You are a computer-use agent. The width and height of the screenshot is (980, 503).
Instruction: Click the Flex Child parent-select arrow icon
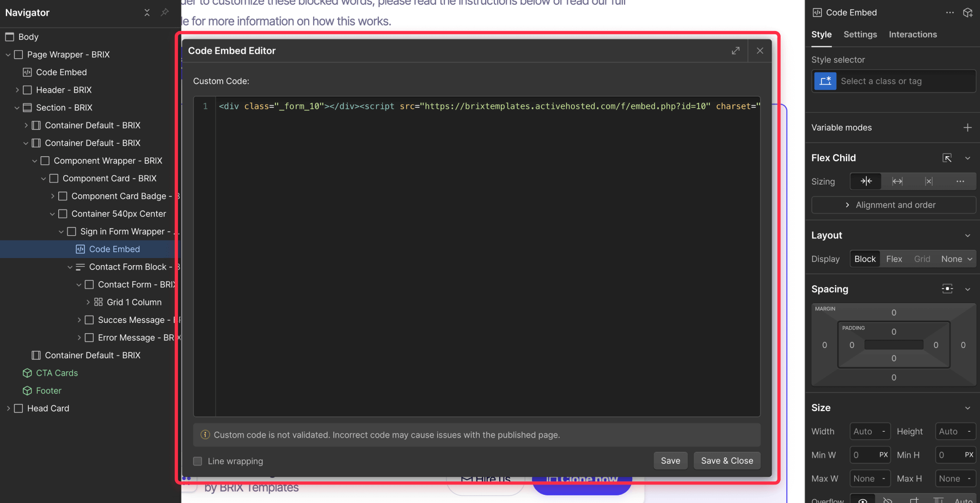(x=947, y=158)
